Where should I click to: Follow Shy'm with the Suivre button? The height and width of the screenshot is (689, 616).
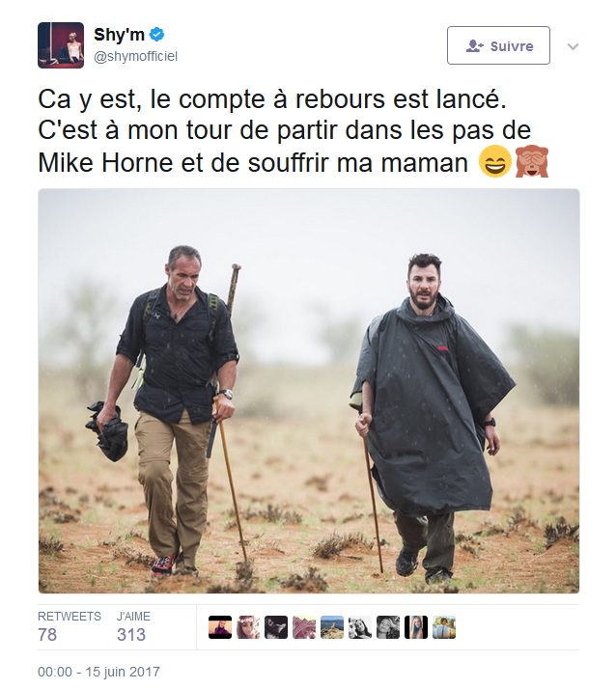pyautogui.click(x=498, y=45)
